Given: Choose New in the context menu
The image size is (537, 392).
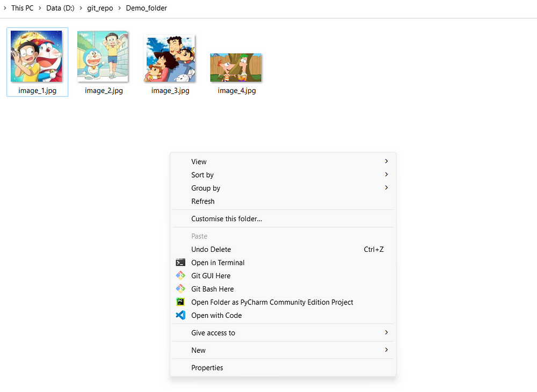Looking at the screenshot, I should (283, 350).
